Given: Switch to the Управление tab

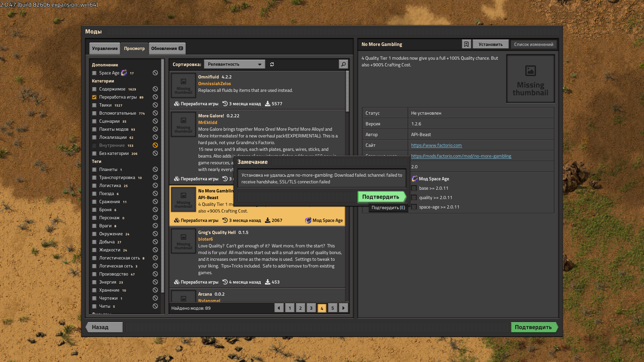Looking at the screenshot, I should tap(105, 48).
